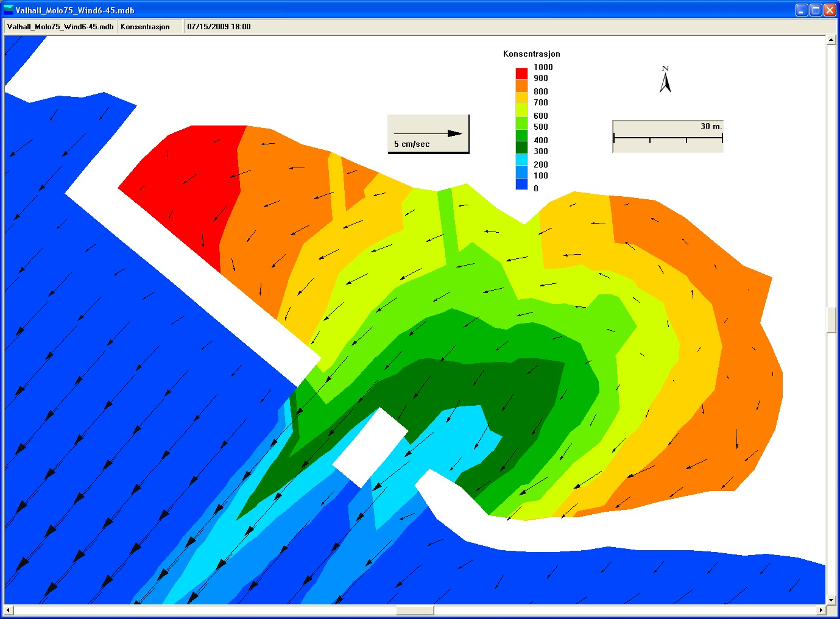Viewport: 840px width, 619px height.
Task: Minimize the Valhall_Molo75 window
Action: click(802, 10)
